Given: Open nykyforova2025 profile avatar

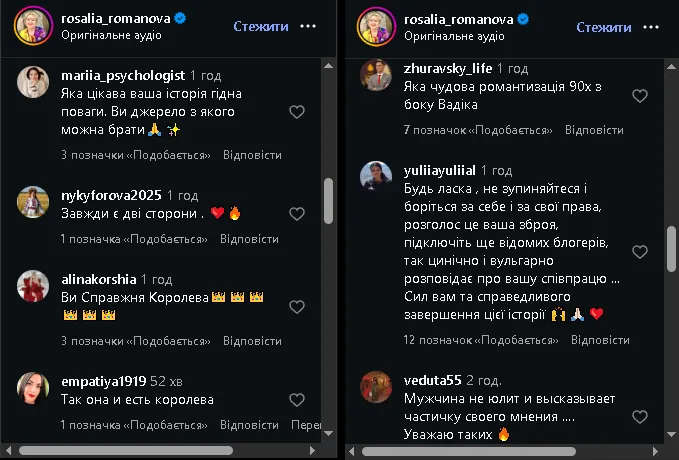Looking at the screenshot, I should click(x=33, y=201).
